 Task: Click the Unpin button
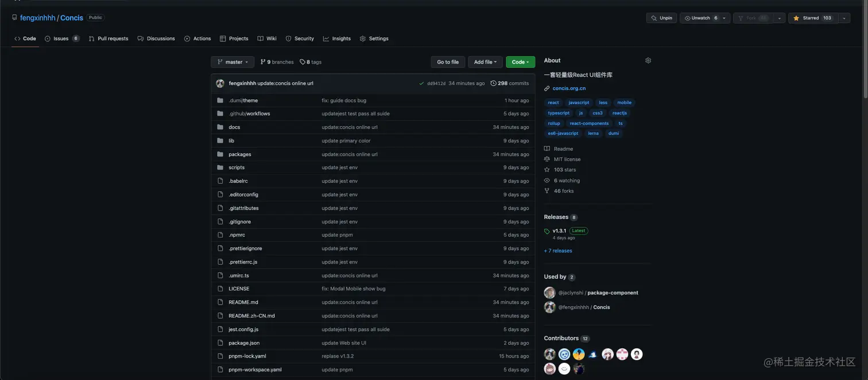[x=661, y=18]
